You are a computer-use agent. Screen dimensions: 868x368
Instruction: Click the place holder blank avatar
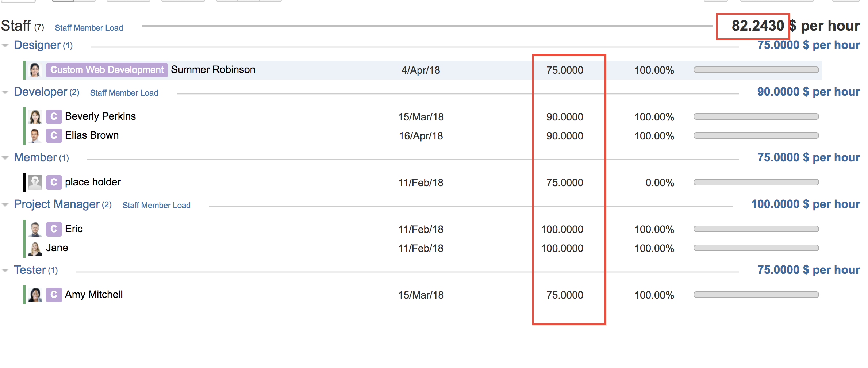35,183
